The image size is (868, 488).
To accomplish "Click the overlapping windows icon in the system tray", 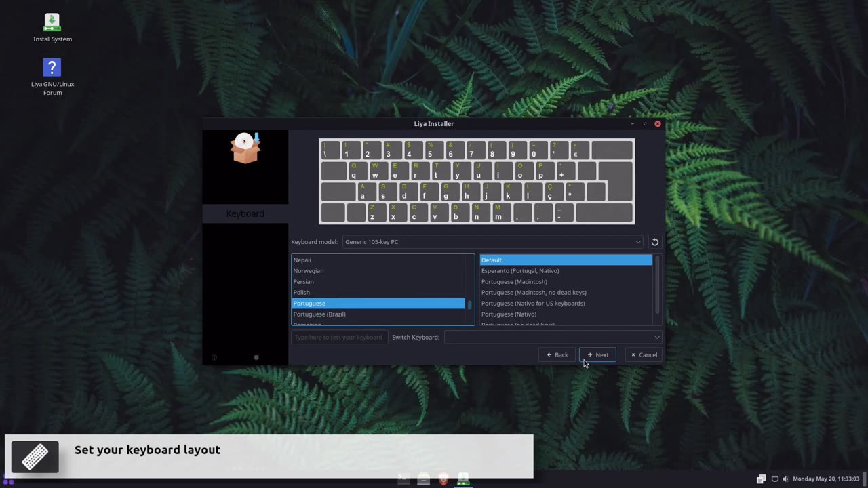I will tap(761, 479).
